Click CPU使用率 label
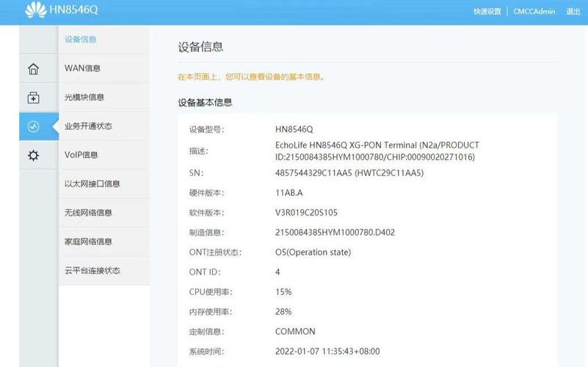The height and width of the screenshot is (367, 588). (x=211, y=292)
